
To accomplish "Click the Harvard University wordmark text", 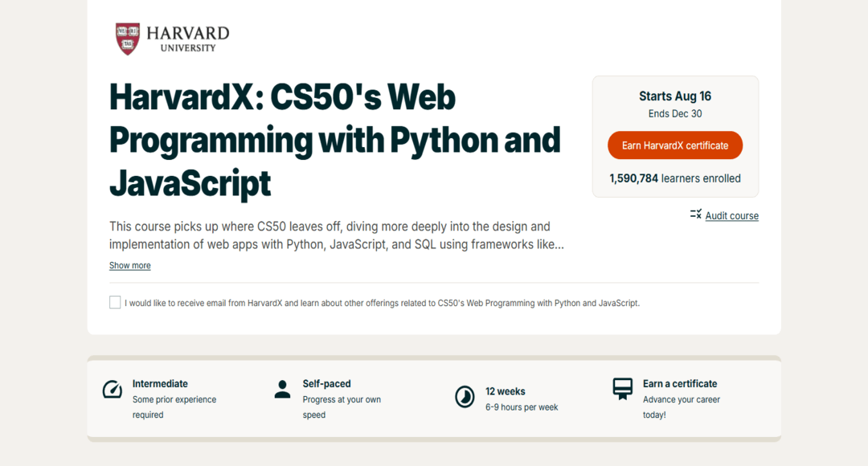I will pos(187,39).
